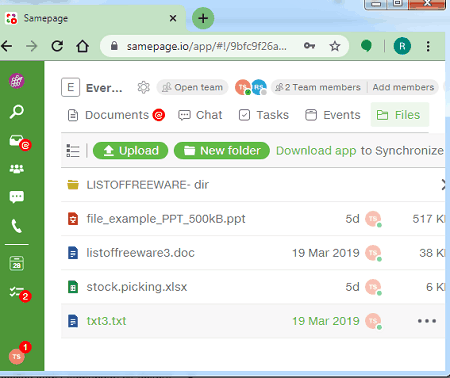The width and height of the screenshot is (450, 378).
Task: Click the text file icon of txt3.txt
Action: click(x=73, y=321)
